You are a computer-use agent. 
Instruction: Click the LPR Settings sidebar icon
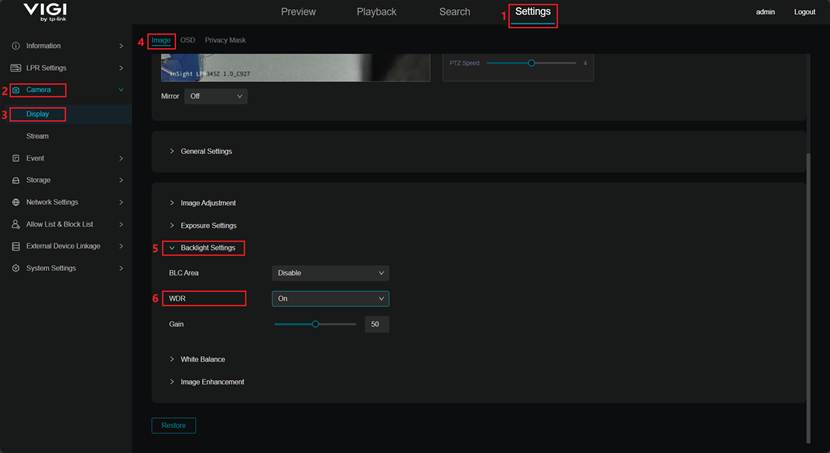tap(16, 68)
